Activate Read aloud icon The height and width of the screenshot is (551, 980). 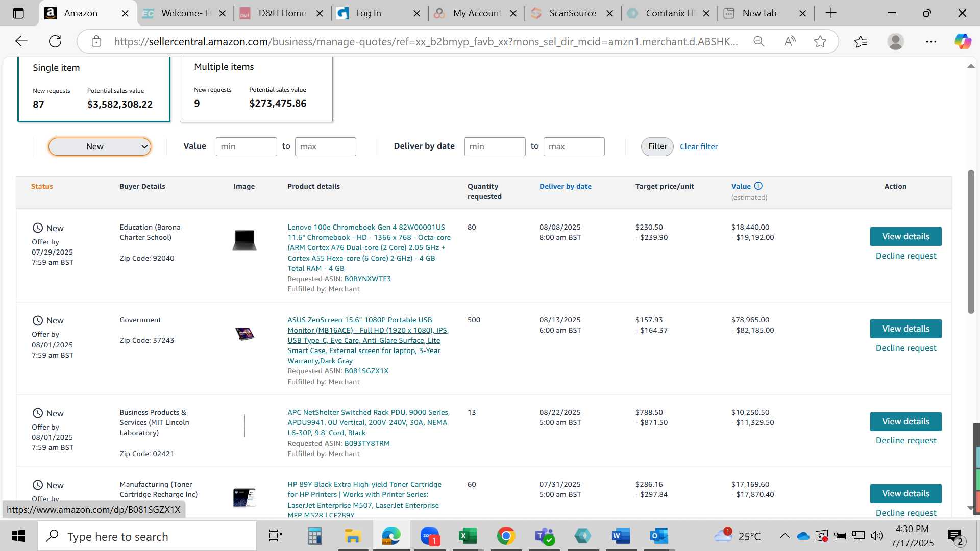[x=790, y=41]
